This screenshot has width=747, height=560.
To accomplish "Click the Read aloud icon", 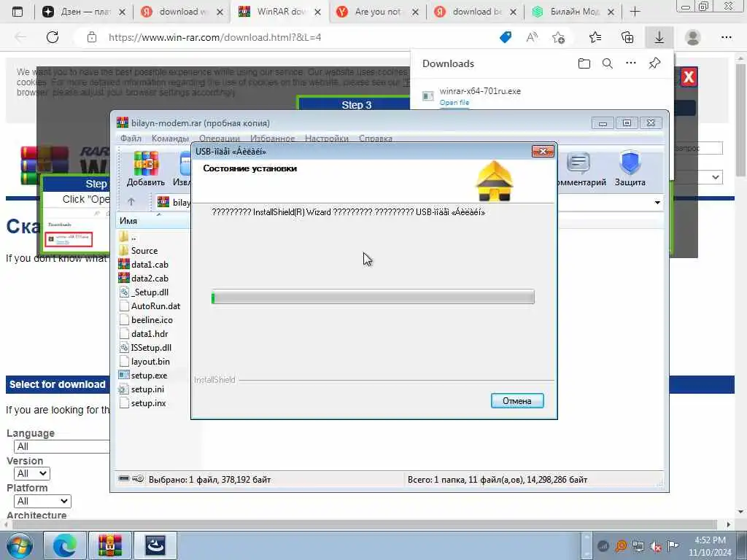I will 532,37.
